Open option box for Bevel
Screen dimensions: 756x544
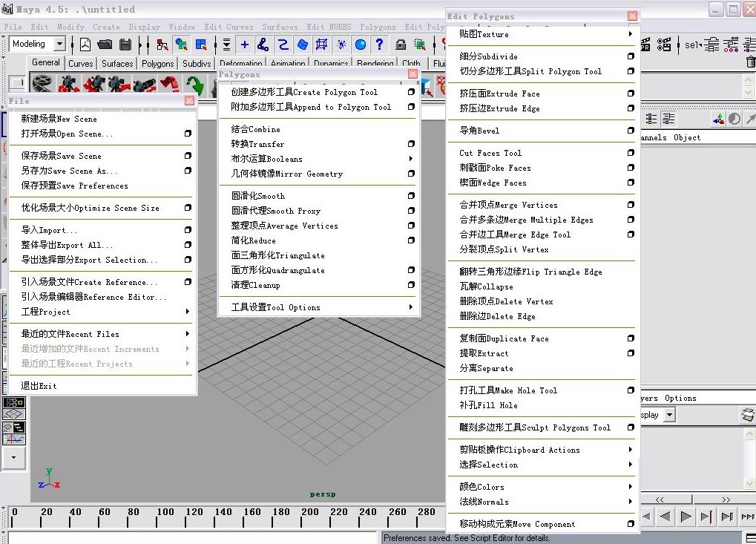pyautogui.click(x=631, y=130)
